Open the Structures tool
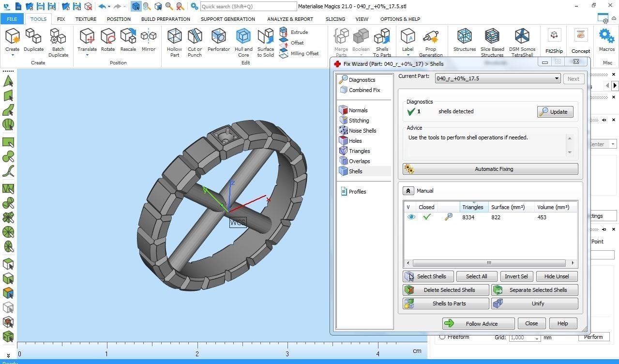The height and width of the screenshot is (364, 619). (465, 40)
